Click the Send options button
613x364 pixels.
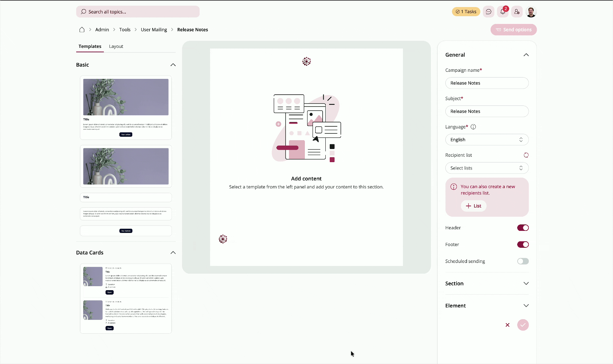514,30
